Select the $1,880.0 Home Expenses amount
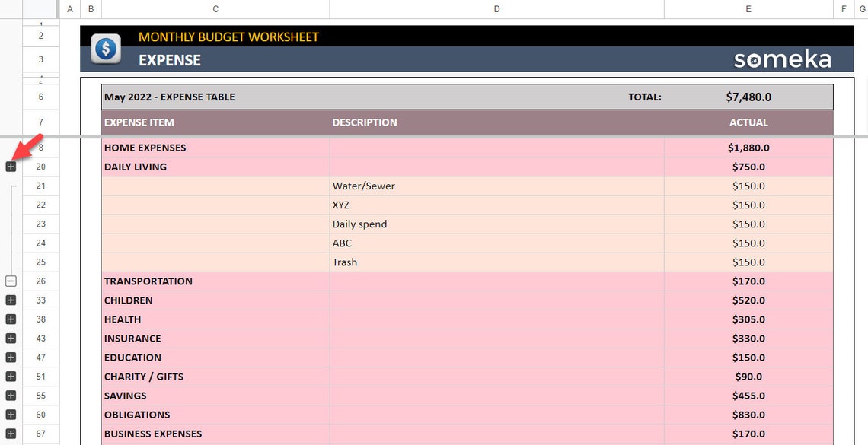The height and width of the screenshot is (445, 868). 748,148
